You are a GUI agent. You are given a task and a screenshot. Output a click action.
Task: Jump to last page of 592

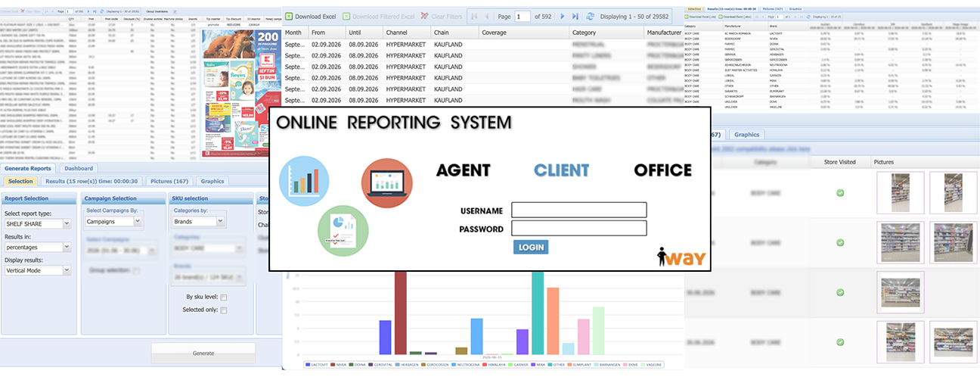point(575,16)
